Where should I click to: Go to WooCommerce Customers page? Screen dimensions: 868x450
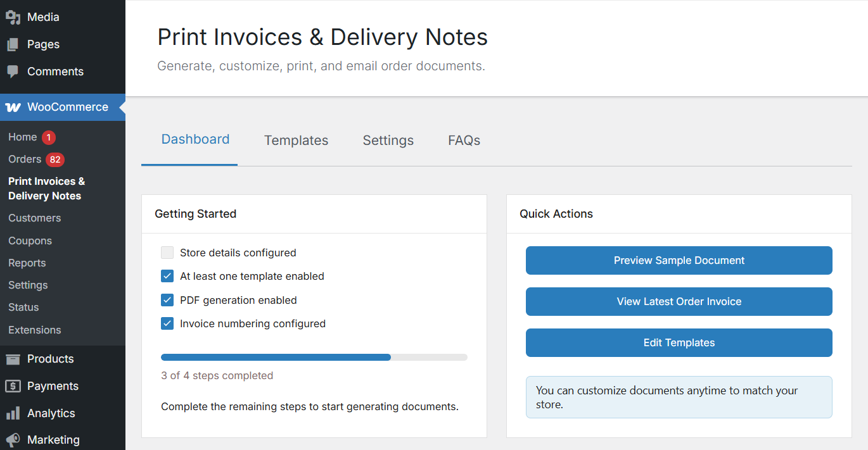pos(35,218)
